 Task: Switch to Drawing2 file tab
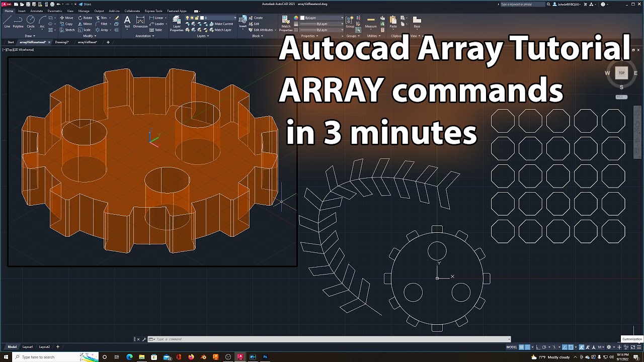click(62, 42)
